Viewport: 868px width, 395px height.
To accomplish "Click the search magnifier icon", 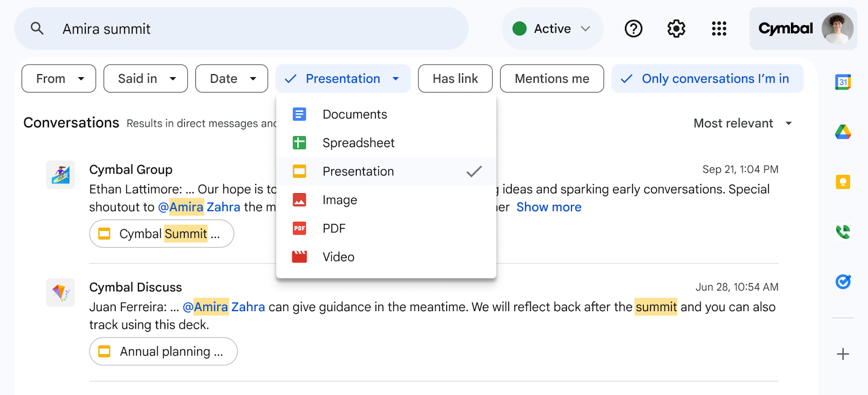I will pyautogui.click(x=37, y=28).
